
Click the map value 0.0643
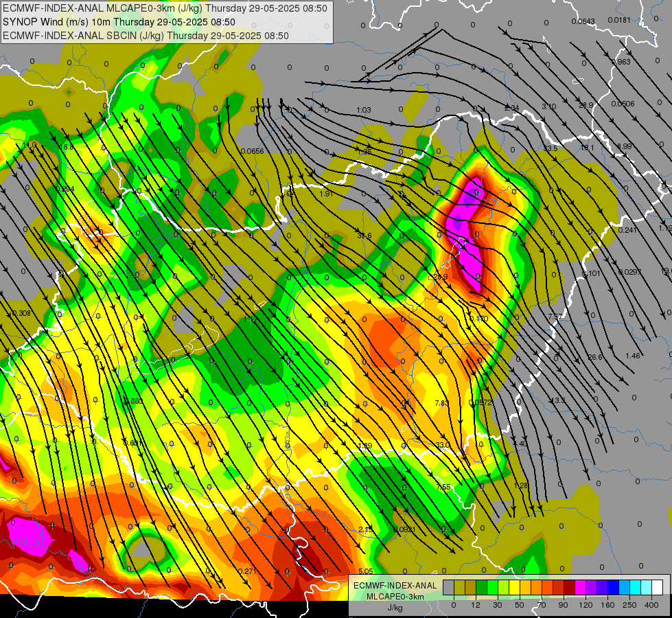(x=583, y=21)
